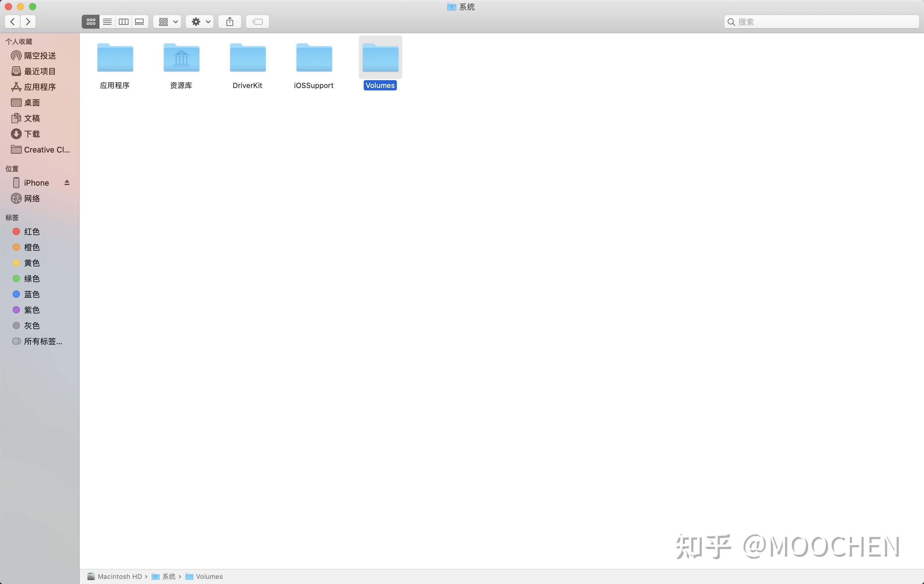Eject the iPhone device
The height and width of the screenshot is (584, 924).
click(x=67, y=183)
